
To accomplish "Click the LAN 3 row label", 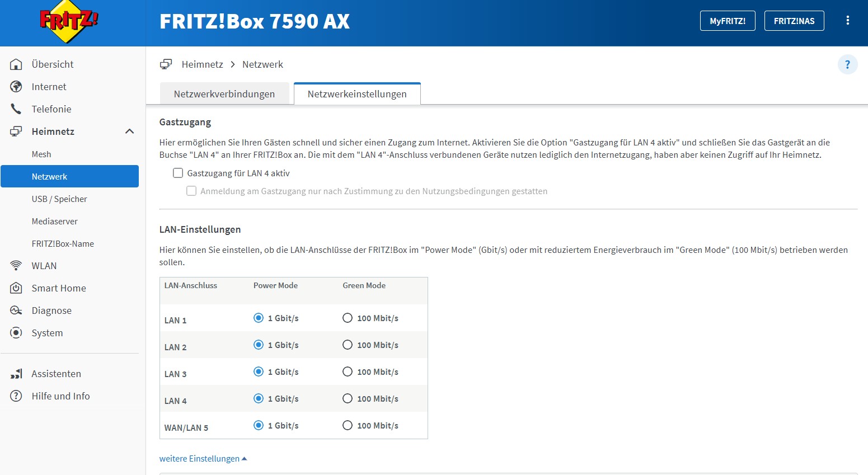I will click(175, 374).
